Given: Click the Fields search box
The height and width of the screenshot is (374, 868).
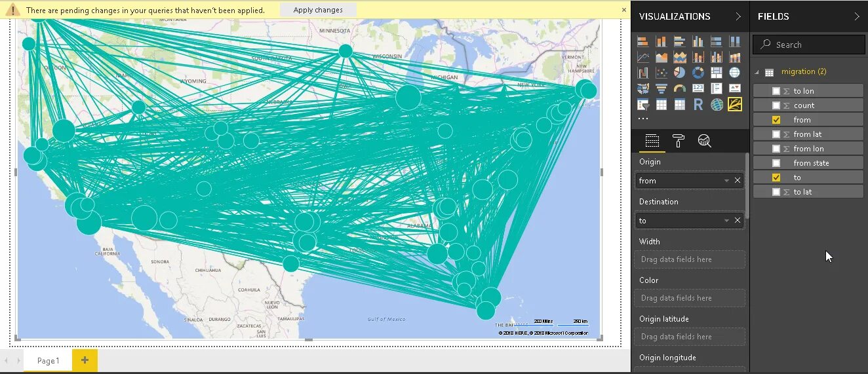Looking at the screenshot, I should [809, 45].
